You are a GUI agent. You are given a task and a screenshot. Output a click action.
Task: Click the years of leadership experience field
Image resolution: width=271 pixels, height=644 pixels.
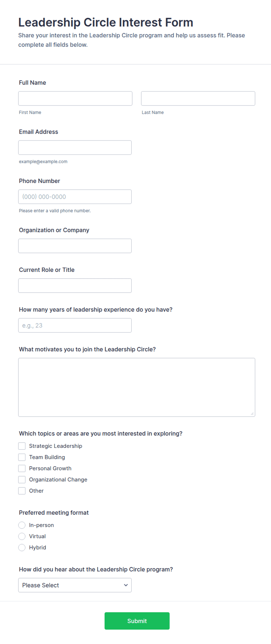pos(75,325)
